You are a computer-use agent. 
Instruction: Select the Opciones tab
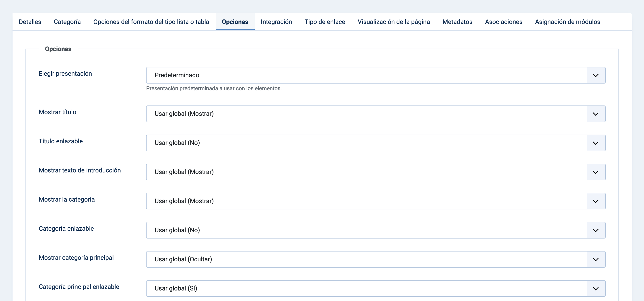[235, 22]
